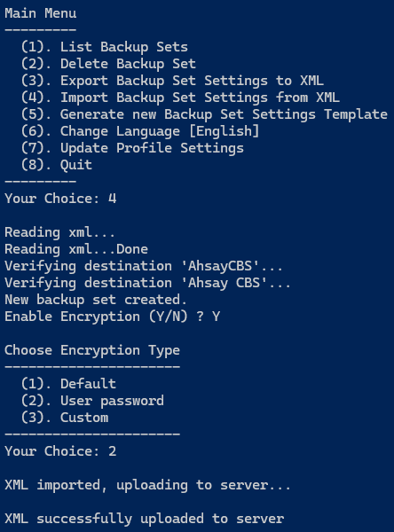Click the first 'Your Choice: 4' line
This screenshot has height=532, width=394.
point(60,199)
